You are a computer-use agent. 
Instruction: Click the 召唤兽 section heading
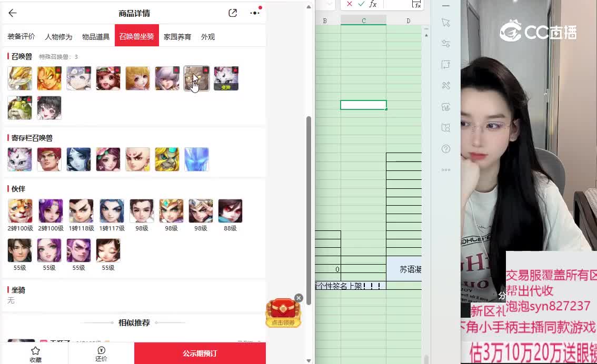[x=22, y=56]
